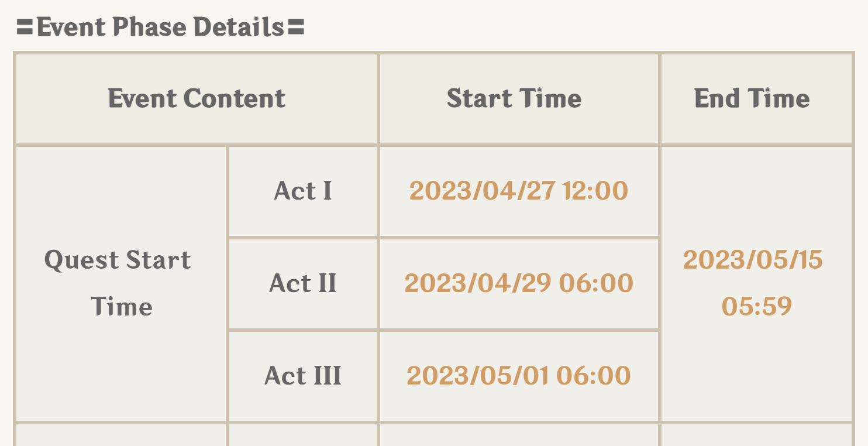868x446 pixels.
Task: Click the decorative bars after the heading
Action: point(296,28)
